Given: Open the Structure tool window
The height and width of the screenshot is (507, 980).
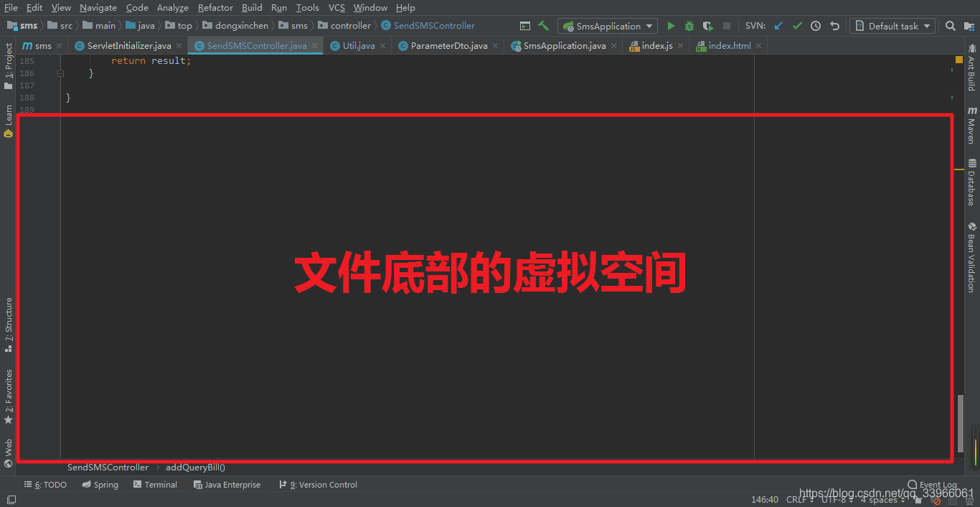Looking at the screenshot, I should (x=9, y=325).
